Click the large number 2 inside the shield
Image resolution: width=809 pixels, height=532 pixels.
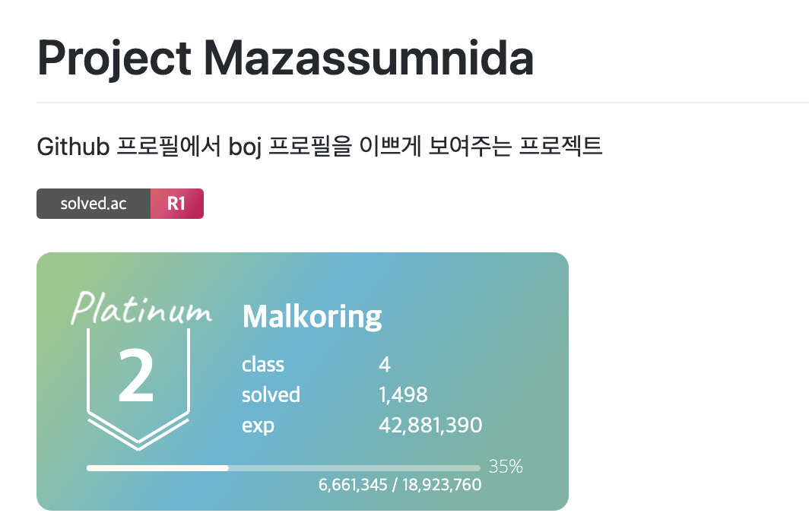136,375
